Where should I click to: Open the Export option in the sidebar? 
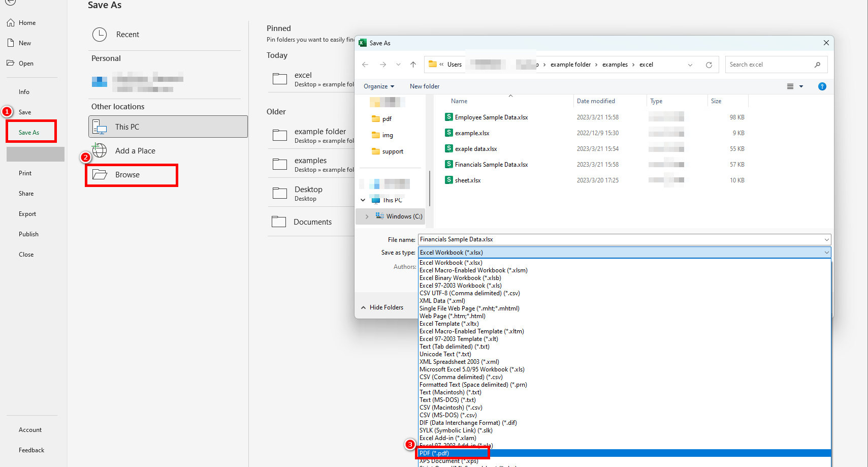pyautogui.click(x=27, y=214)
